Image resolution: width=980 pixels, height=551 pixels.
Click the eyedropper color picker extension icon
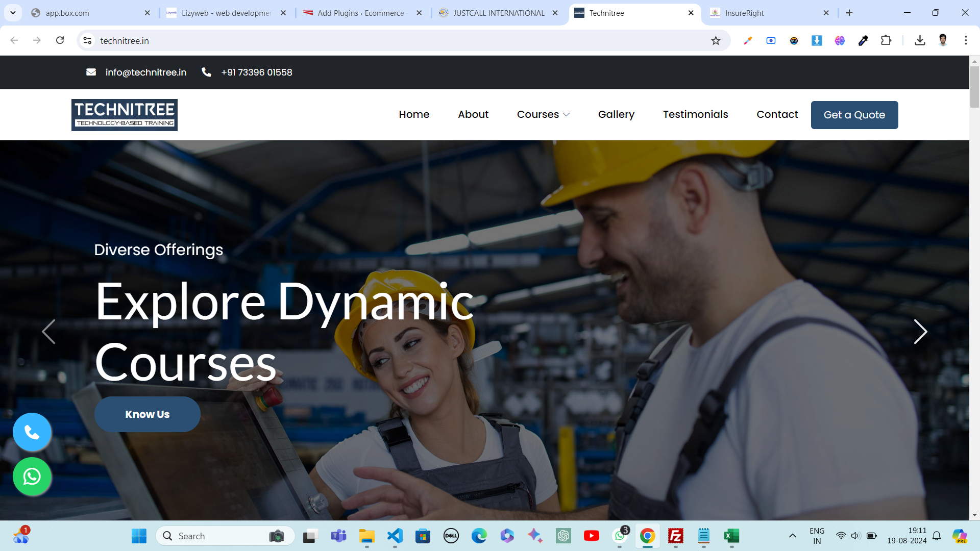[x=863, y=40]
